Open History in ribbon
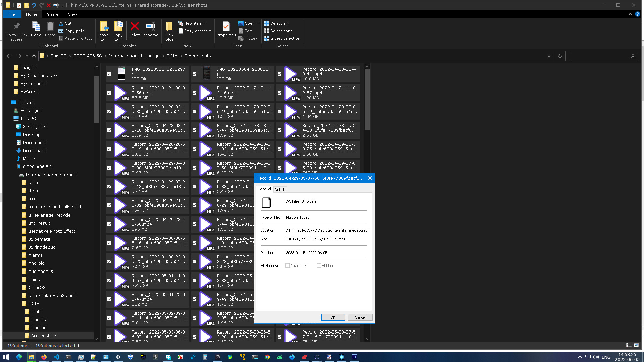 click(x=248, y=38)
